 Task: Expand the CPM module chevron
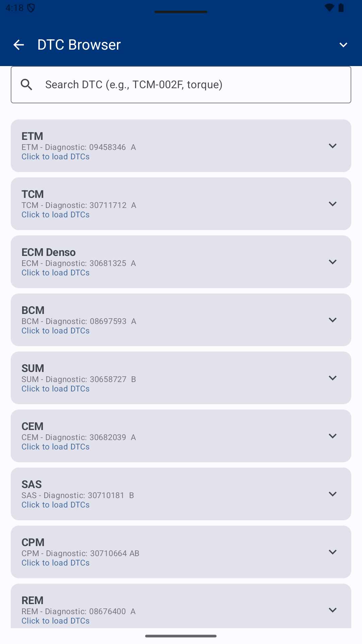click(333, 552)
